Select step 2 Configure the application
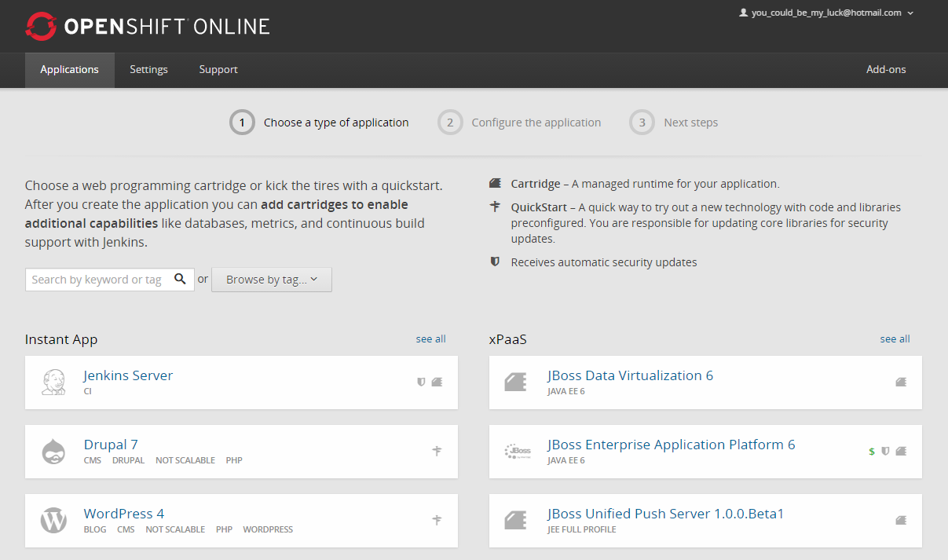 click(x=520, y=123)
